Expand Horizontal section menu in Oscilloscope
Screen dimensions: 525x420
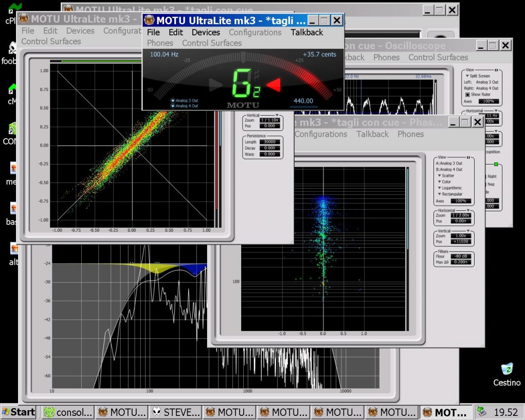(496, 111)
